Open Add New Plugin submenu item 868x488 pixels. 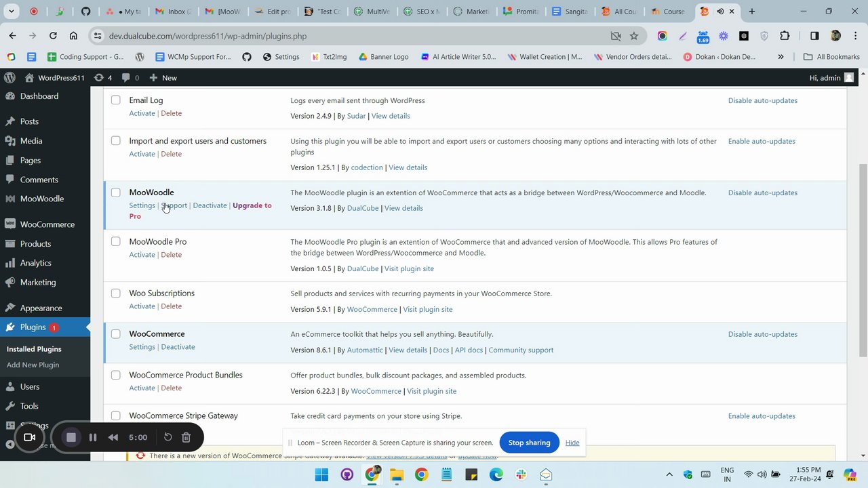click(33, 365)
